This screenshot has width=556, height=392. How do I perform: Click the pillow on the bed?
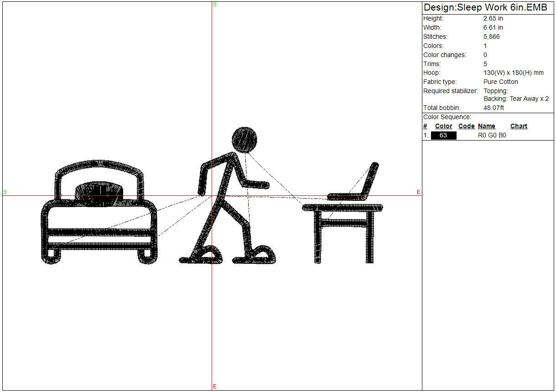(99, 194)
